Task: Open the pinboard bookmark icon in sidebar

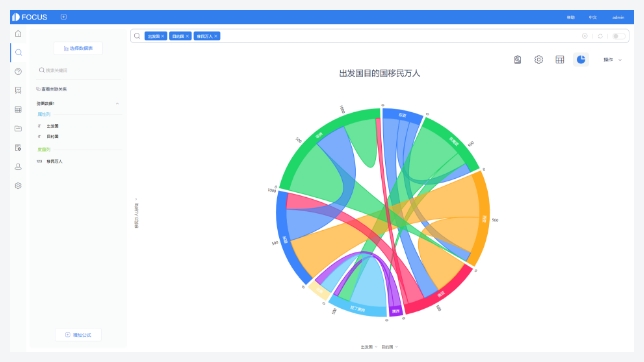Action: click(x=18, y=90)
